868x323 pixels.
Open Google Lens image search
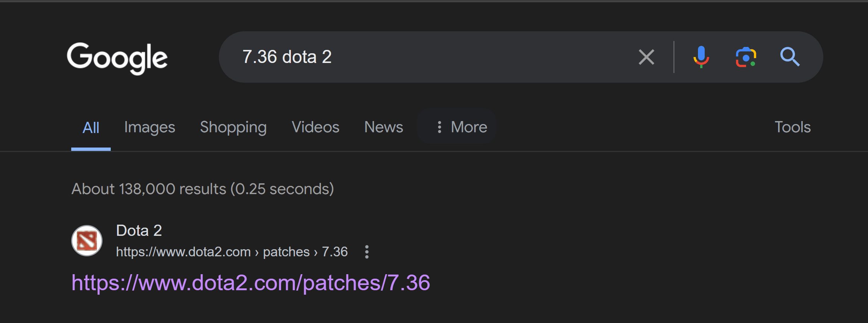click(x=746, y=57)
